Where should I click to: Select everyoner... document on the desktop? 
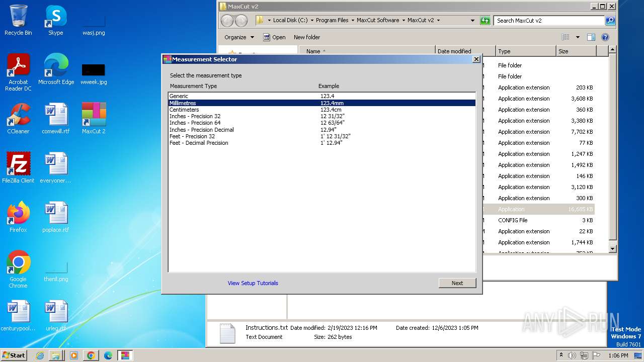coord(56,168)
